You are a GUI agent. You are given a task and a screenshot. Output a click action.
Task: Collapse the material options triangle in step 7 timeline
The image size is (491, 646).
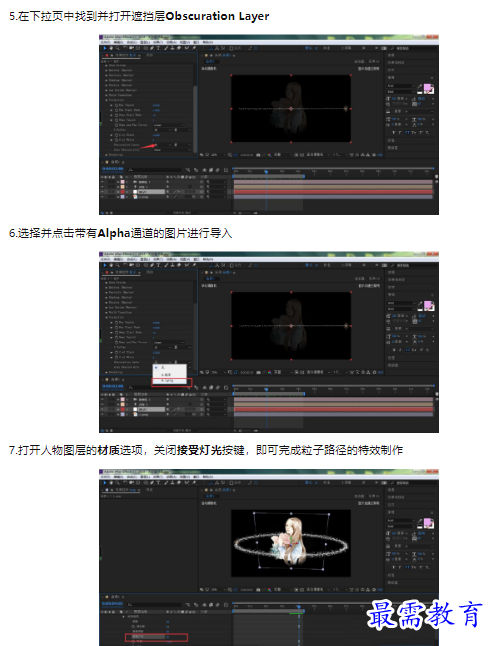[124, 617]
